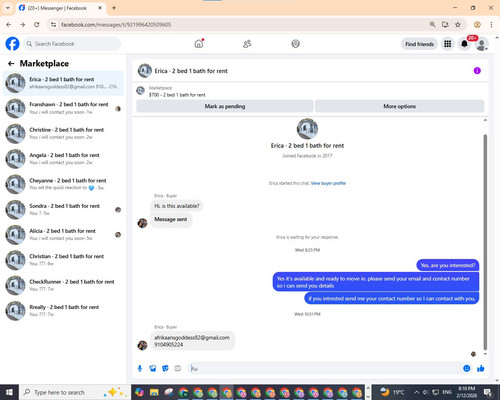
Task: Click the GIF picker icon
Action: (178, 368)
